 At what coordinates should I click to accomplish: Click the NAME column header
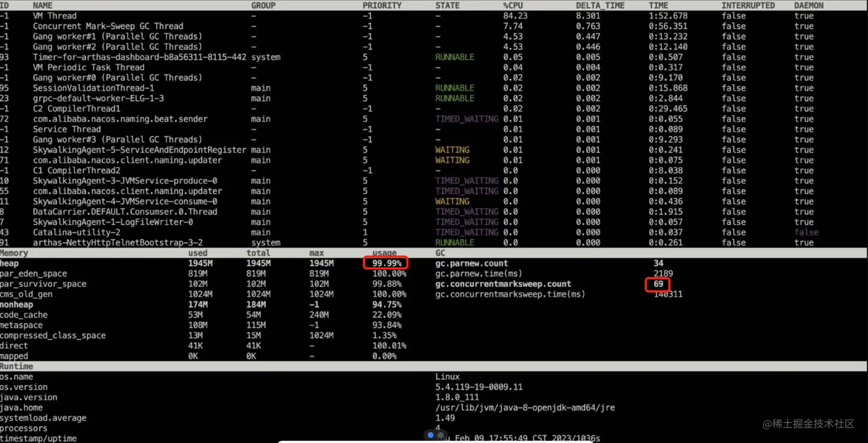(x=42, y=5)
